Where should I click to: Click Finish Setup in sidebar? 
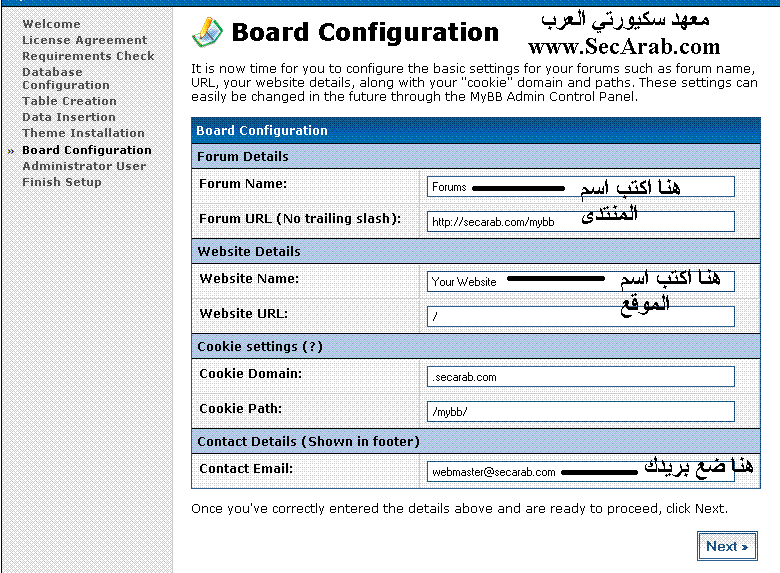coord(62,182)
